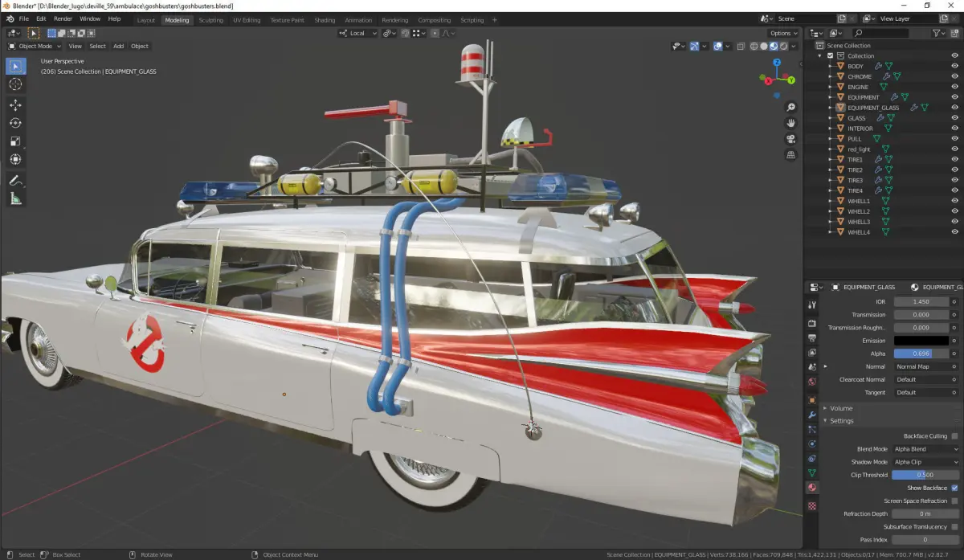Screen dimensions: 964x560
Task: Enable Screen Space Refraction checkbox
Action: click(x=954, y=501)
